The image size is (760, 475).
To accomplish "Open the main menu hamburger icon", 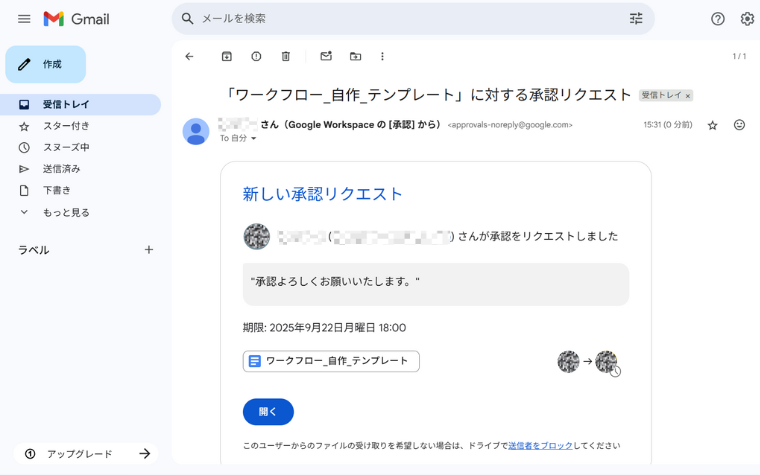I will coord(24,19).
